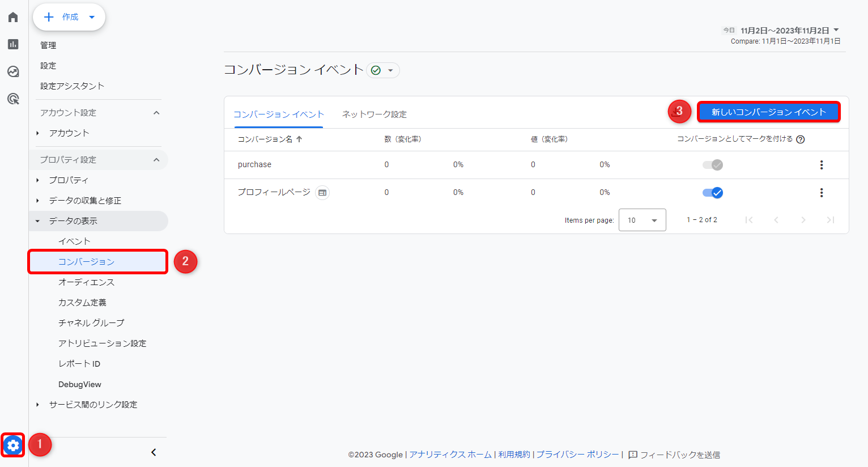868x467 pixels.
Task: Click the Admin gear icon
Action: (13, 445)
